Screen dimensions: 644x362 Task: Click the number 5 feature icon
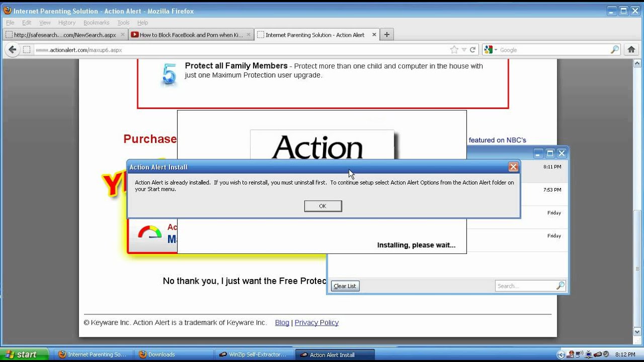coord(170,74)
